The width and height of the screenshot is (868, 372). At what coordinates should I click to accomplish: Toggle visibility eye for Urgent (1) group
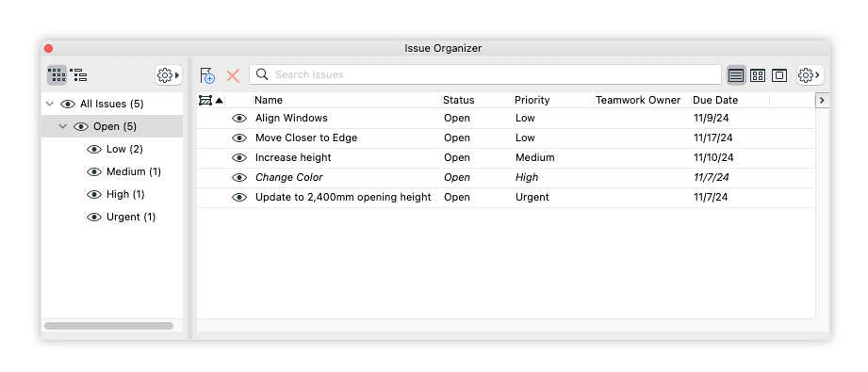click(94, 217)
